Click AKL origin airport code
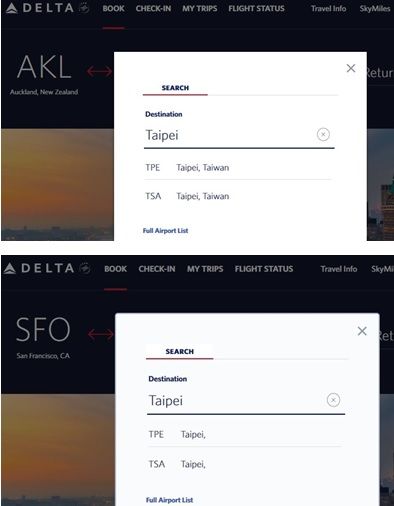Image resolution: width=394 pixels, height=506 pixels. 44,67
